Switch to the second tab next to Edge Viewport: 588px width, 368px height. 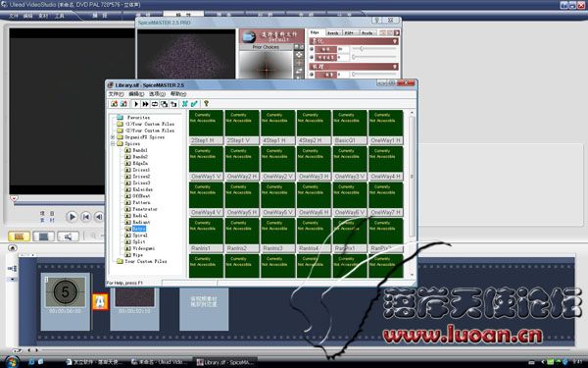click(x=332, y=33)
